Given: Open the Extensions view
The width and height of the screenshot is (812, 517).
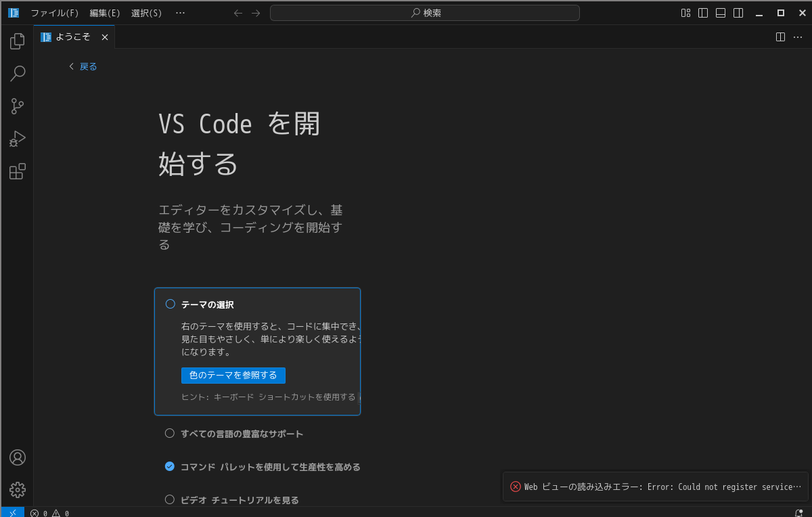Looking at the screenshot, I should [18, 171].
